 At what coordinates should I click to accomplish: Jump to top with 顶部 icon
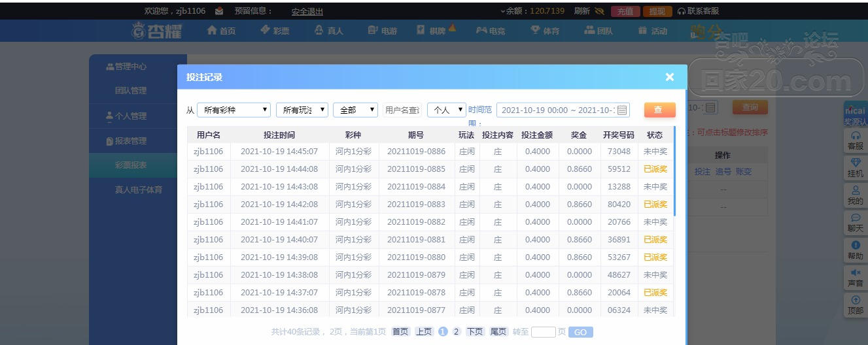coord(855,305)
